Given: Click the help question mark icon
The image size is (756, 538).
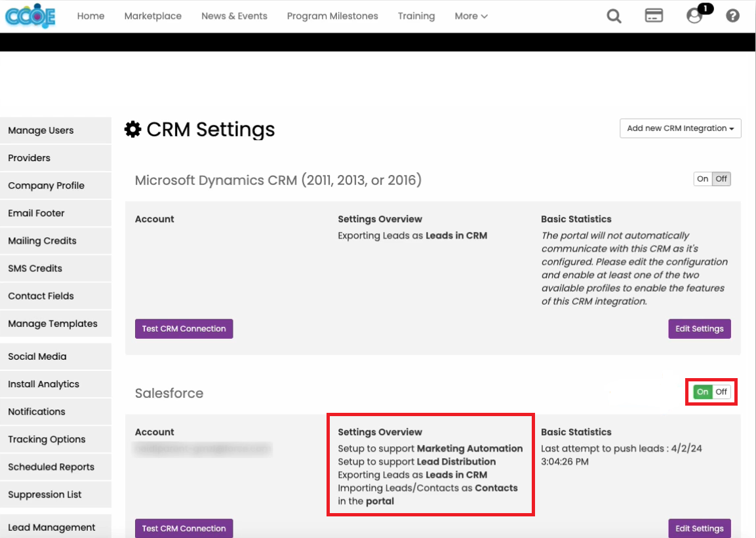Looking at the screenshot, I should (732, 15).
